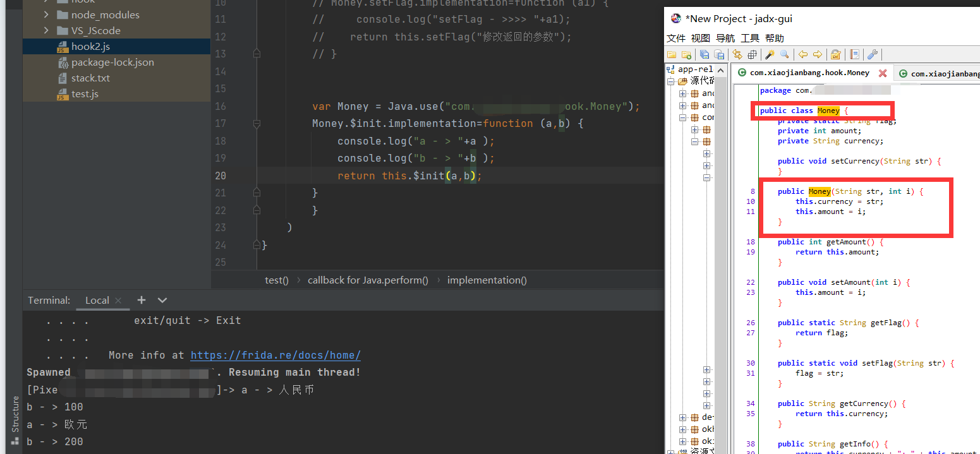Click fold marker on editor line 13
Viewport: 980px width, 454px height.
click(257, 54)
